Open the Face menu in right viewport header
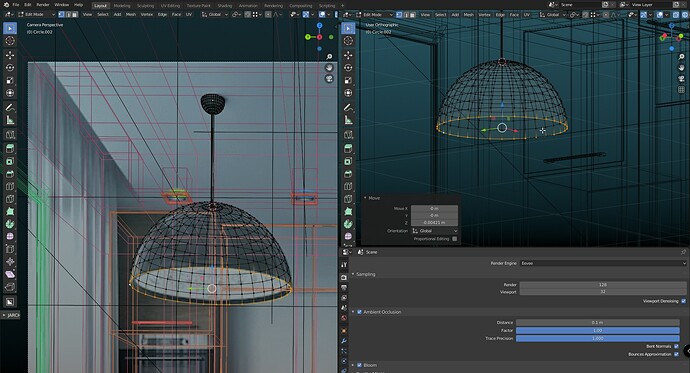Screen dimensions: 690x373 pos(514,15)
